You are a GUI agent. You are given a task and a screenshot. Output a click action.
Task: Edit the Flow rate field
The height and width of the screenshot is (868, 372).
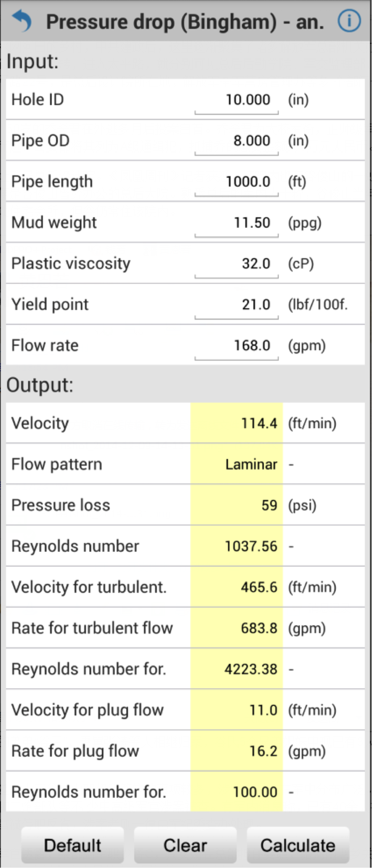(x=236, y=346)
